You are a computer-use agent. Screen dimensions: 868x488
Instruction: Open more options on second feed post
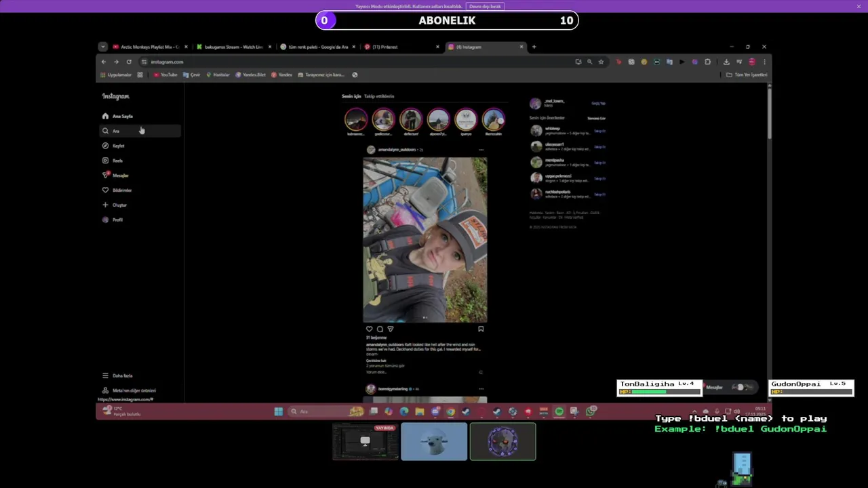click(481, 389)
